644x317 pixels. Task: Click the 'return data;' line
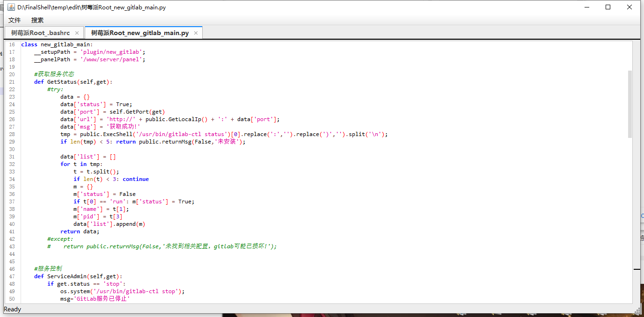pos(80,231)
